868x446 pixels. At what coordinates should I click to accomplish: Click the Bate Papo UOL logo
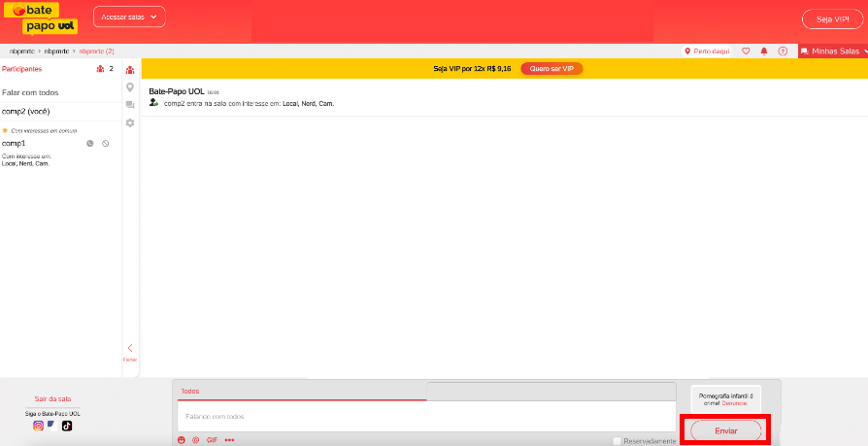41,18
